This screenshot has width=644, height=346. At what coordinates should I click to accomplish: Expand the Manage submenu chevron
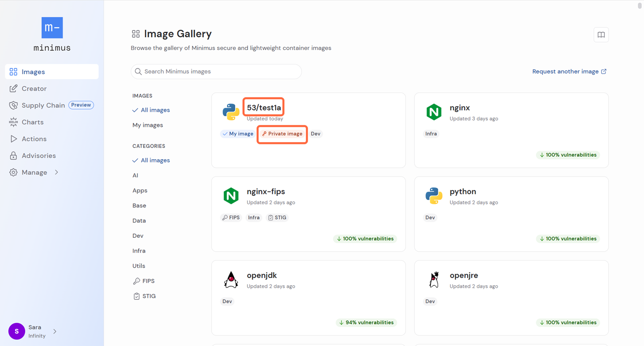click(56, 173)
